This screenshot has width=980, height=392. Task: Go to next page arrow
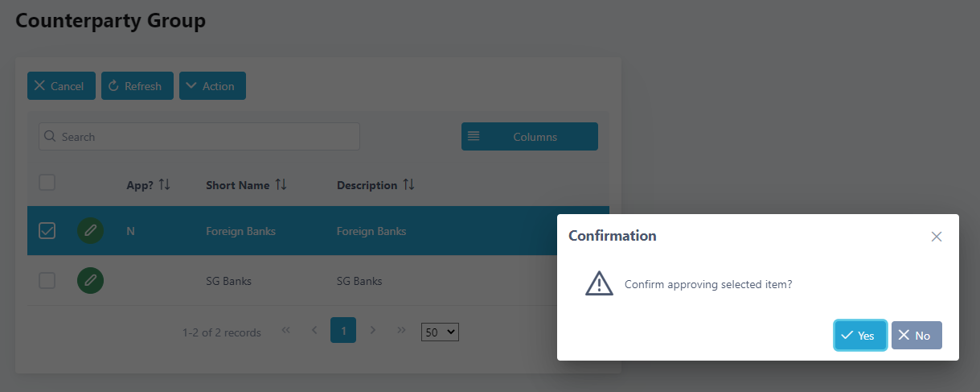click(x=372, y=331)
